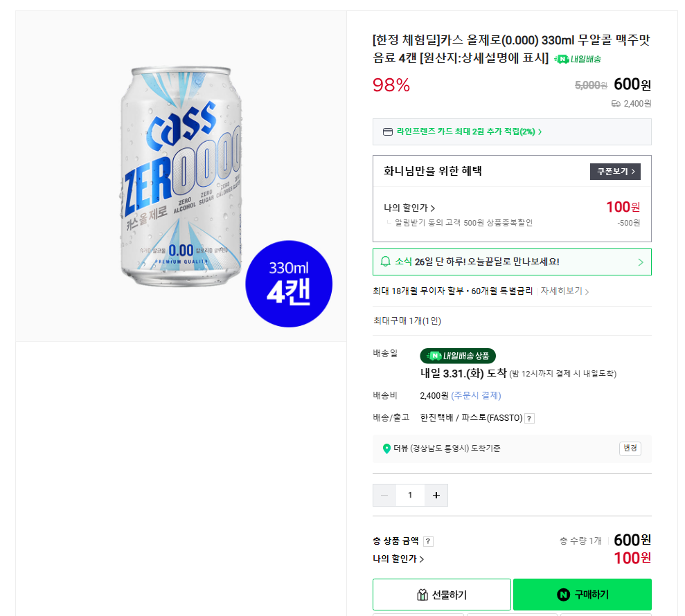Click the delivery truck icon beside 2,400원
685x616 pixels.
(x=616, y=104)
